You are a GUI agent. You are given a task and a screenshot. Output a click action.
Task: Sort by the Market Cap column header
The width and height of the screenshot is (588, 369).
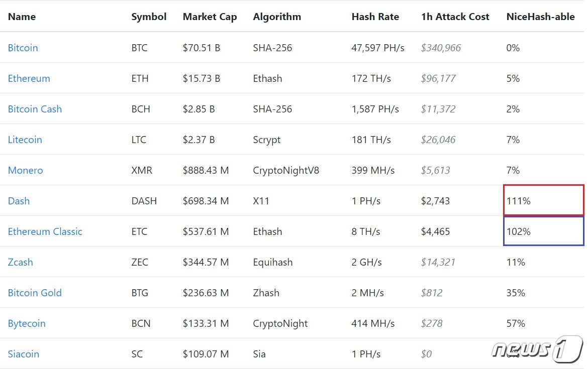(x=210, y=17)
